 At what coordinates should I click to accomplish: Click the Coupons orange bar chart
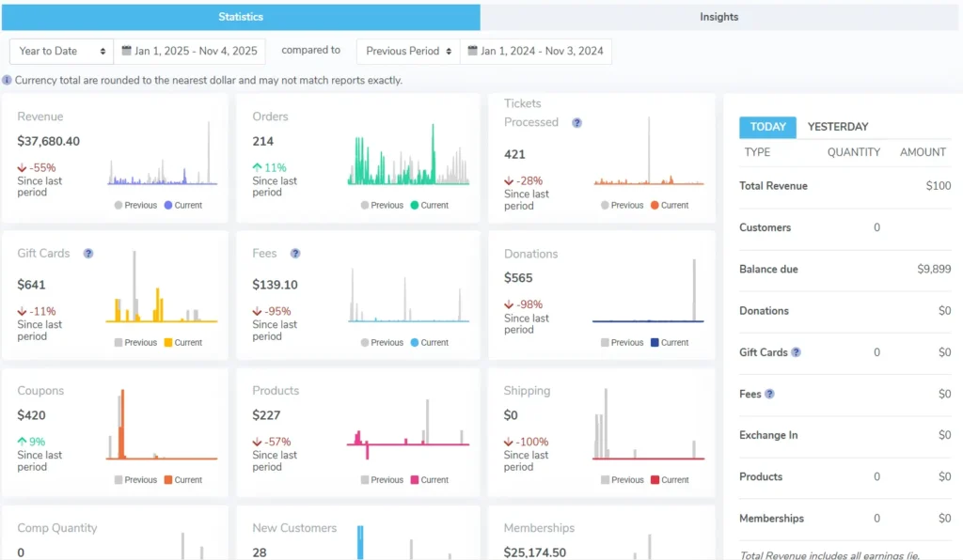point(162,425)
